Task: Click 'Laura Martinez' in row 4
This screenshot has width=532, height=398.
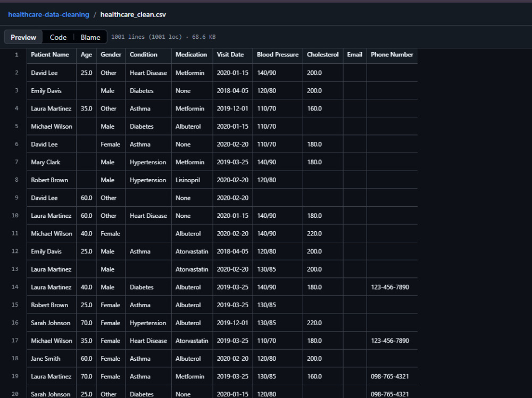Action: tap(51, 109)
